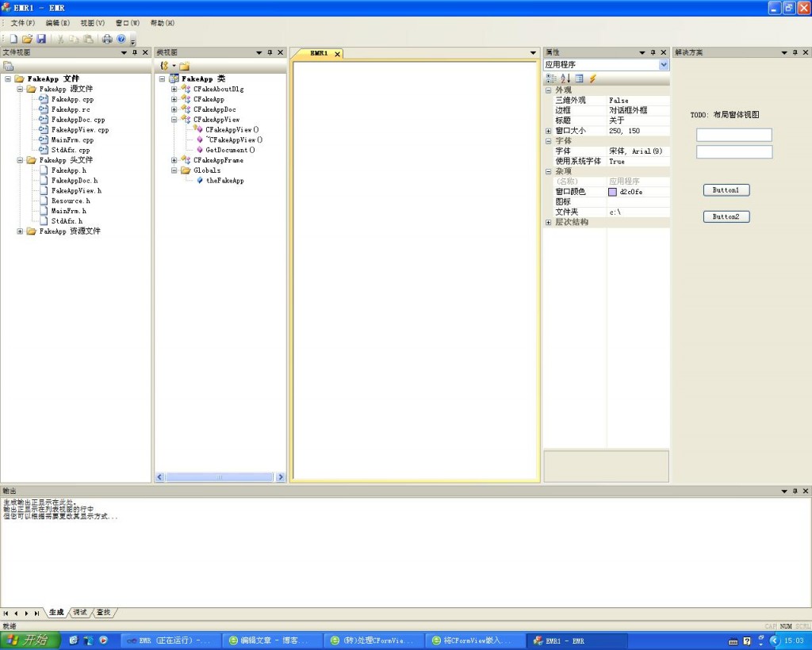Screen dimensions: 812x650
Task: Open the 文件(F) menu
Action: (x=23, y=23)
